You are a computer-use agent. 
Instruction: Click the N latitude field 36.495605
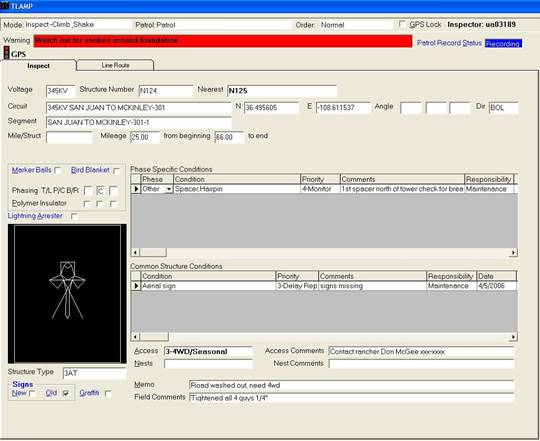click(x=272, y=108)
